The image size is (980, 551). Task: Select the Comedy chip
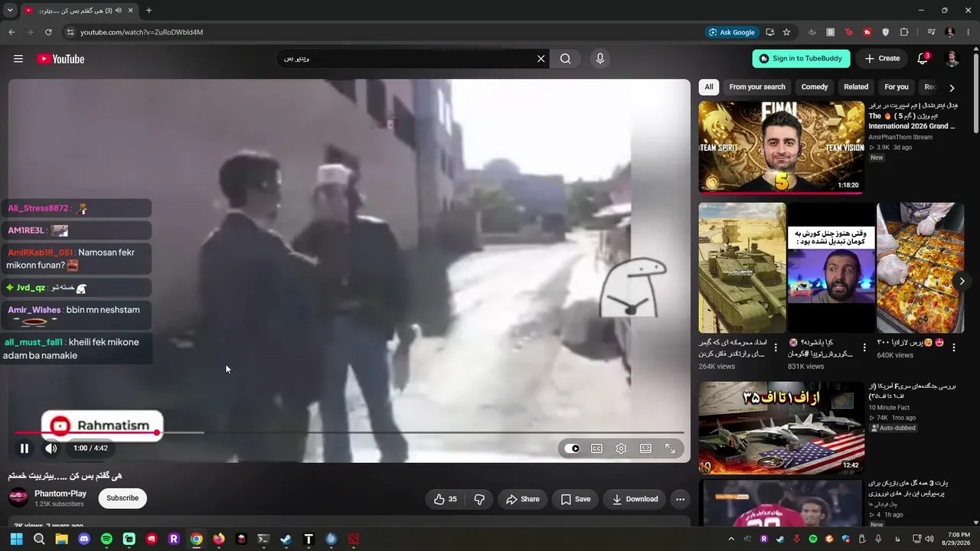point(815,87)
